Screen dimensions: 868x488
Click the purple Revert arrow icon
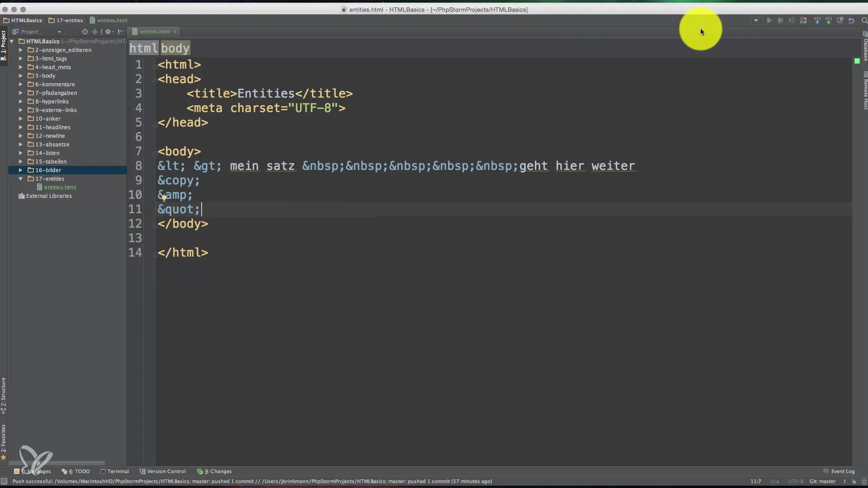click(851, 21)
